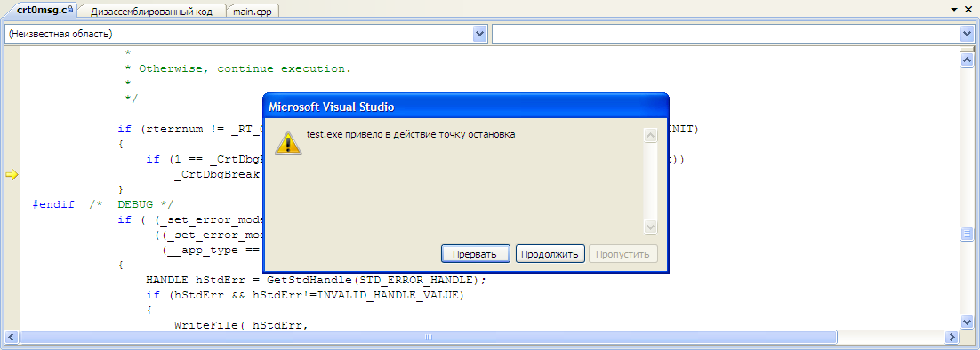Click the dialog message scroll-up arrow

click(650, 135)
